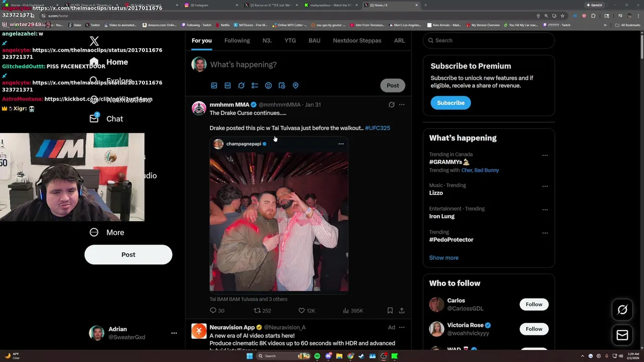Open the Grok enhance icon in the composer
The image size is (644, 362).
coord(242,85)
